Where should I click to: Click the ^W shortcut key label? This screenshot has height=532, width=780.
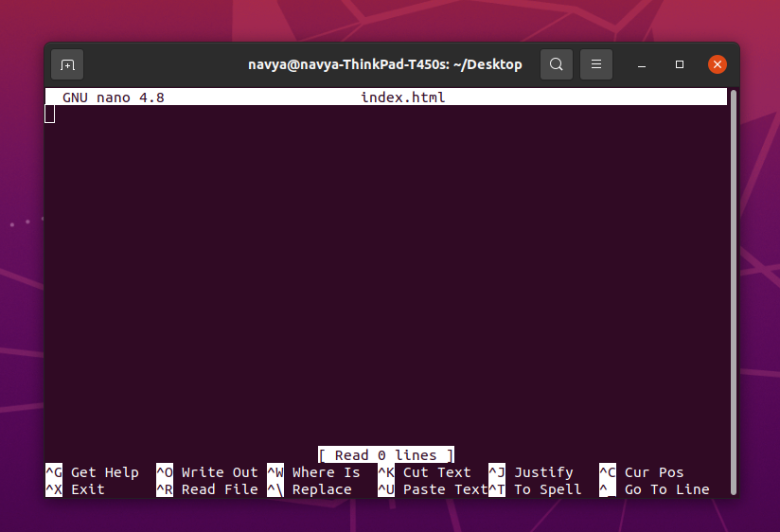pyautogui.click(x=275, y=471)
